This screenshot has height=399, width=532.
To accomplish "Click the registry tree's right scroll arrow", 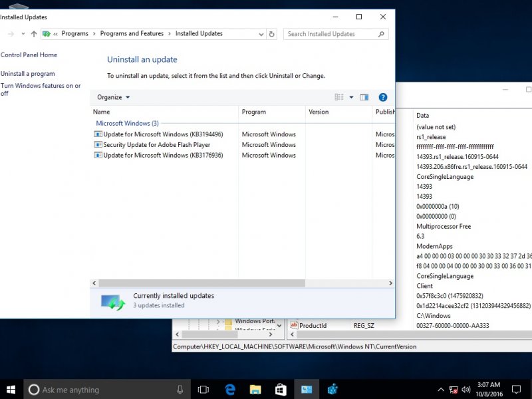I will point(271,334).
